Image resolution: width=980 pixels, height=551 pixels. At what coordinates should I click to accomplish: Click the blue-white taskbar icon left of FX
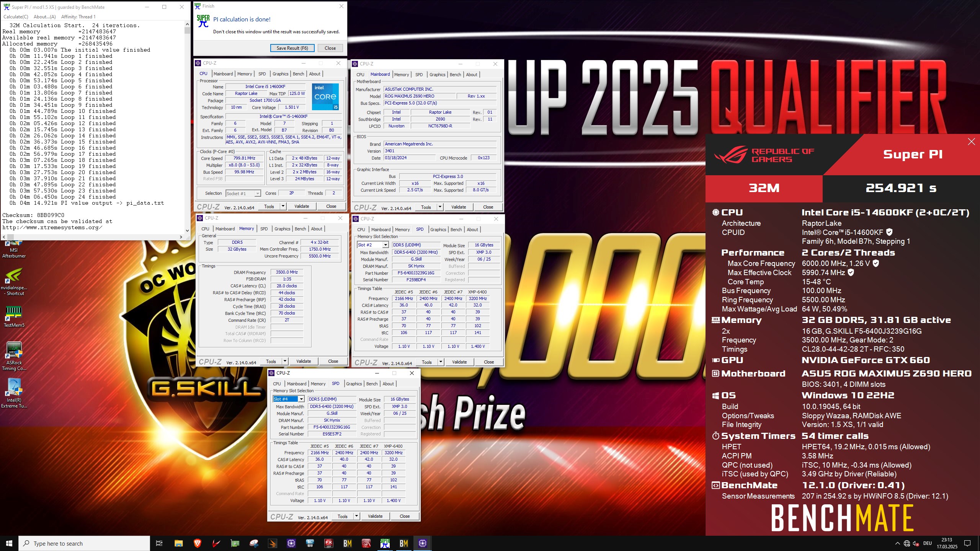[x=310, y=543]
